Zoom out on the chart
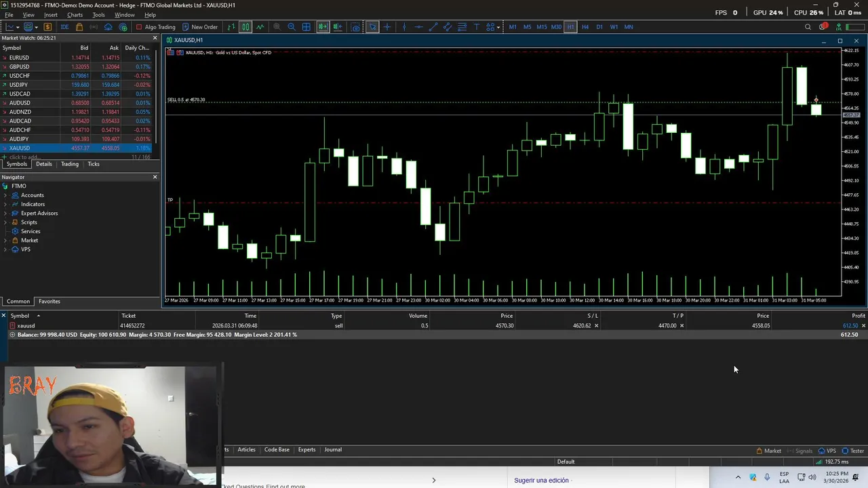This screenshot has width=868, height=488. click(x=292, y=27)
